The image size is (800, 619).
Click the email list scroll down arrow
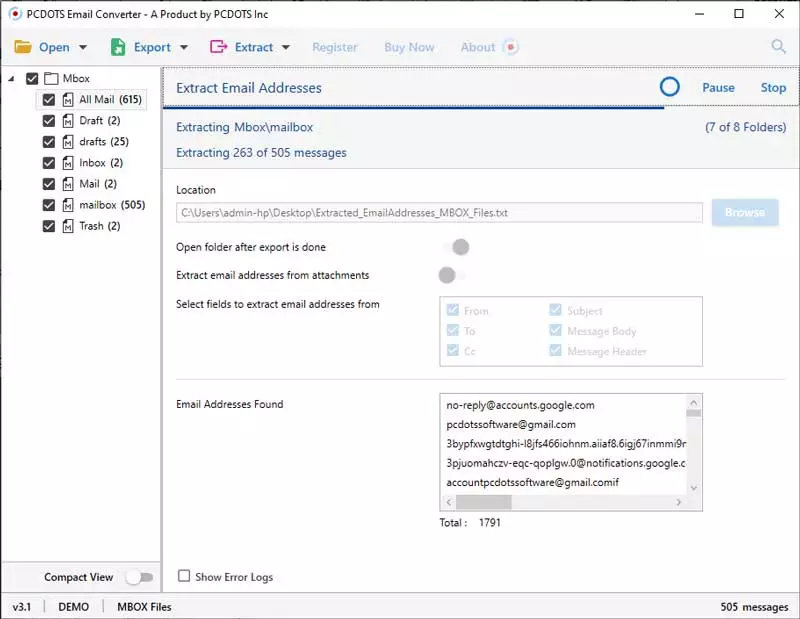[x=693, y=488]
